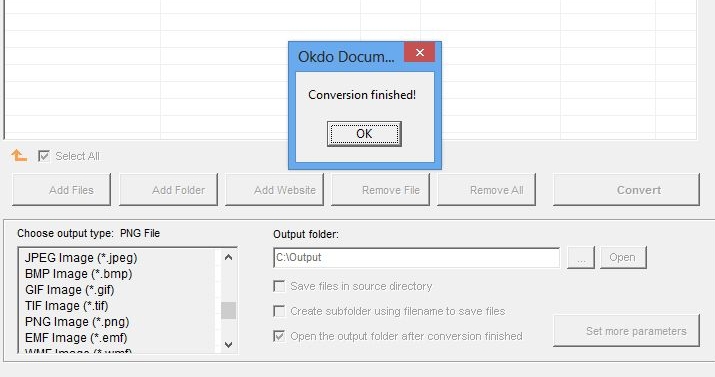Select JPEG Image (*.jpeg) output type
715x377 pixels.
tap(81, 258)
